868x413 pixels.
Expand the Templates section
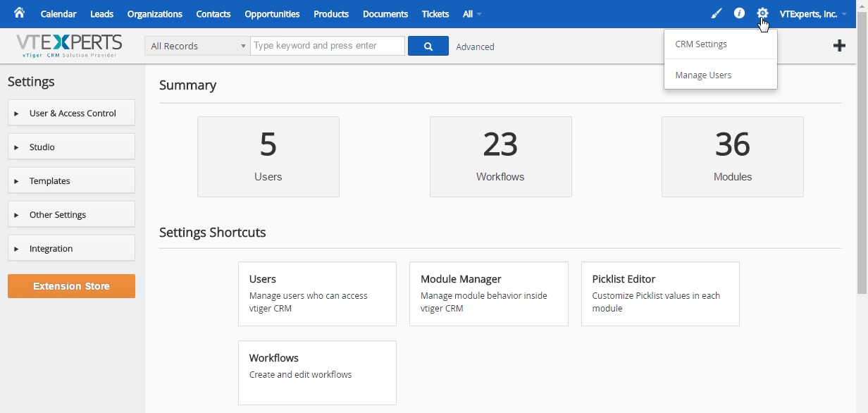point(71,181)
